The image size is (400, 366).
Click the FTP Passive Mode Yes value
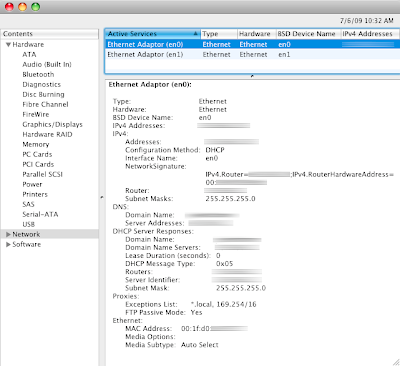tap(196, 312)
